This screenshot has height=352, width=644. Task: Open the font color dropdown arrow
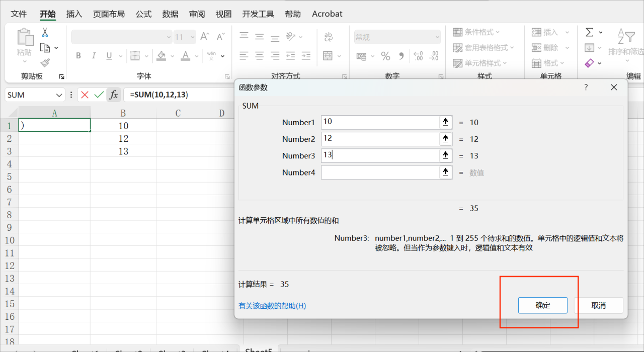coord(197,56)
